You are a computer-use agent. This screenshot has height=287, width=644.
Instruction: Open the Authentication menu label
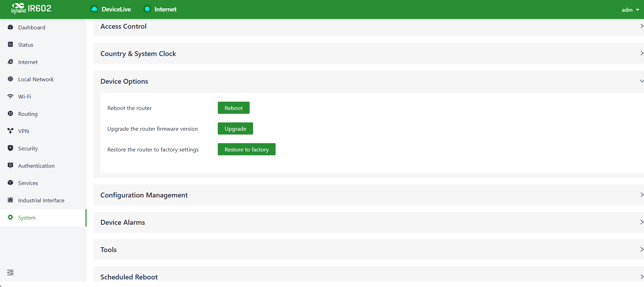tap(36, 166)
